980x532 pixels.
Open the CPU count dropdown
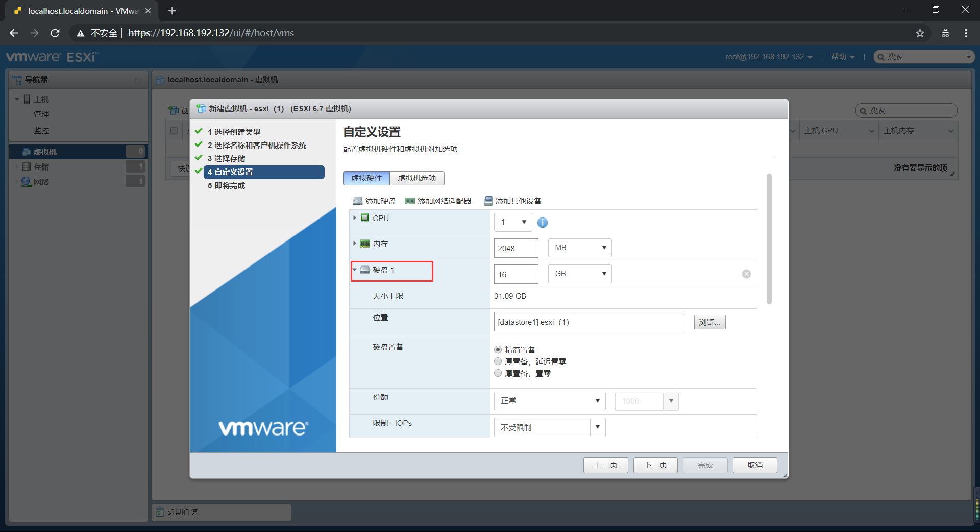point(513,222)
